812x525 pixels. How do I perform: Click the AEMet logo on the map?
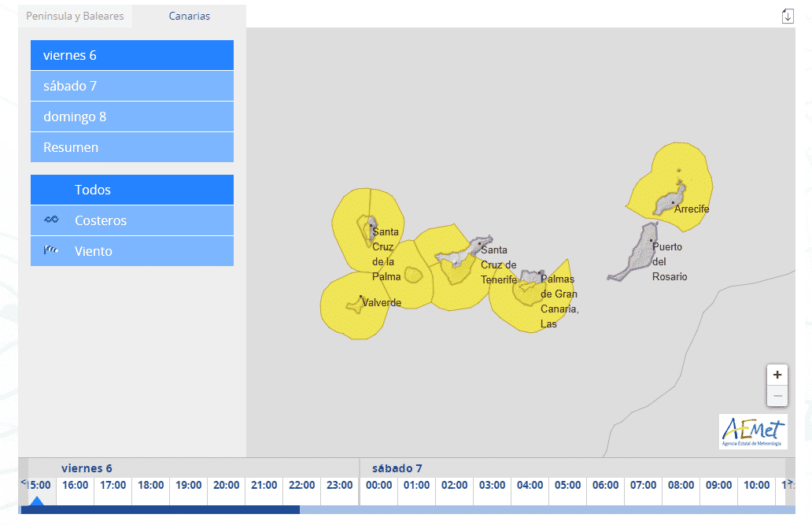point(753,431)
